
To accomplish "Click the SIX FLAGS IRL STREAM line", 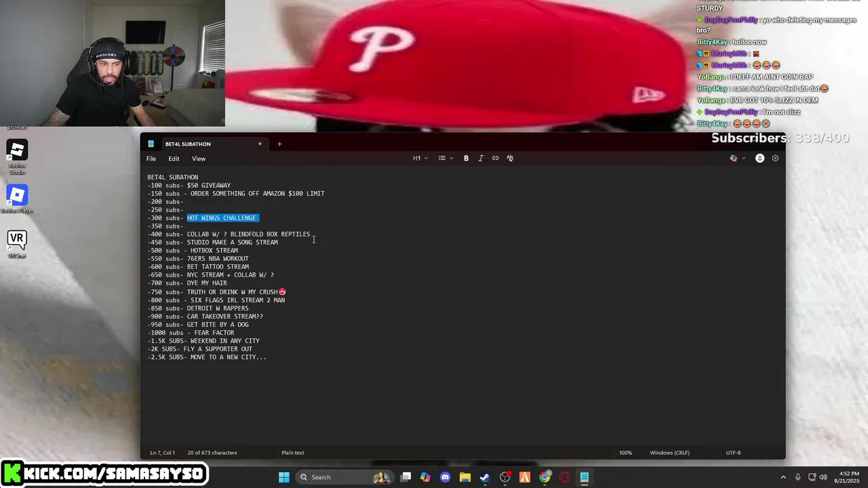I will (216, 300).
